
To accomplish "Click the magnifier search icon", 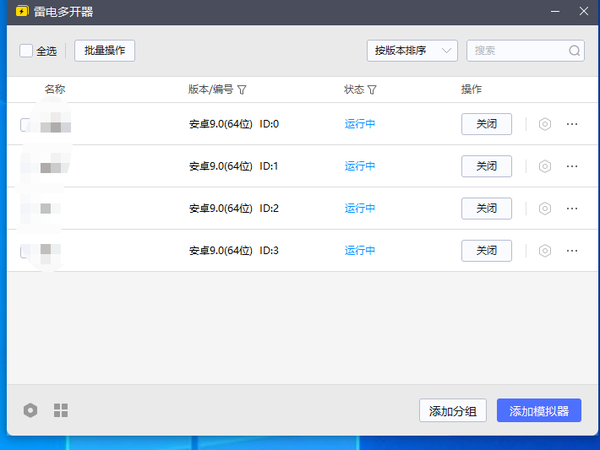I will 574,51.
